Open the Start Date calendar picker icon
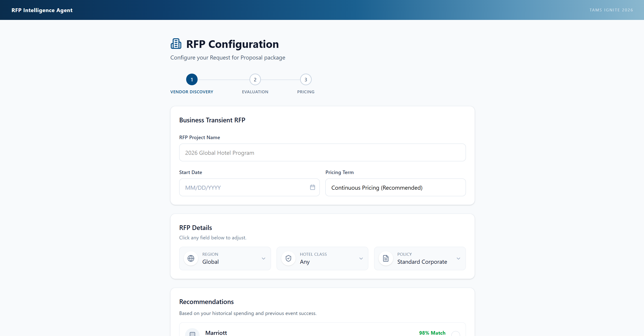The height and width of the screenshot is (336, 644). pos(312,187)
